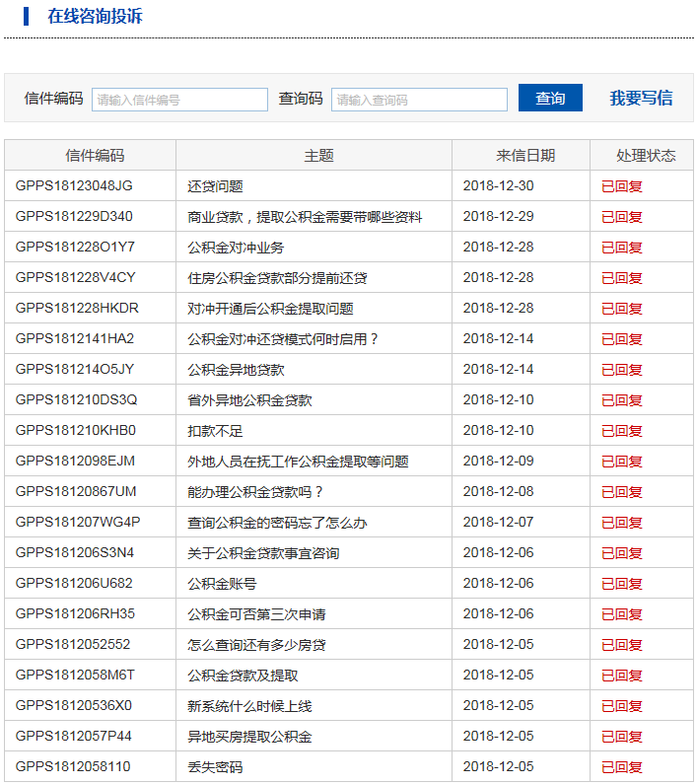
Task: Select code GPPS181206RH35
Action: tap(75, 613)
